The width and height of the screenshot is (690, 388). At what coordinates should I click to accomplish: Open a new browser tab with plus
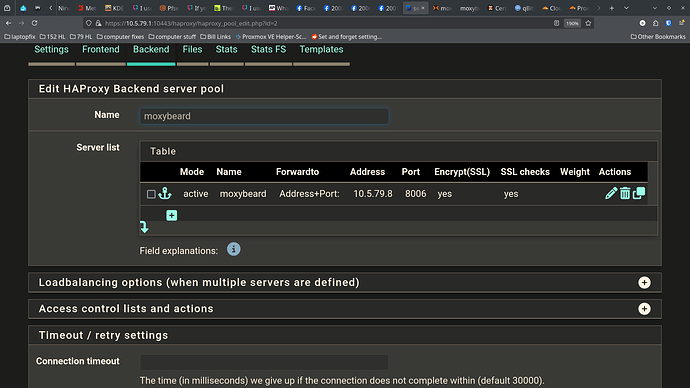coord(612,8)
